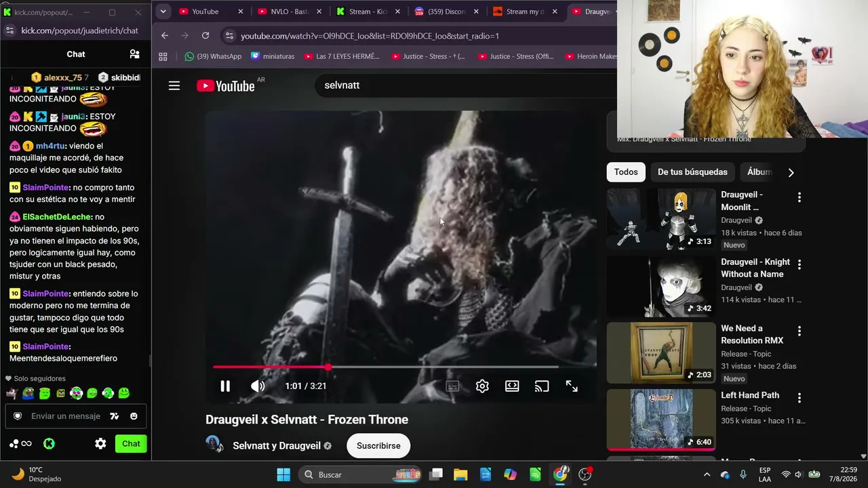Viewport: 868px width, 488px height.
Task: Open the (39) WhatsApp bookmark
Action: [213, 57]
